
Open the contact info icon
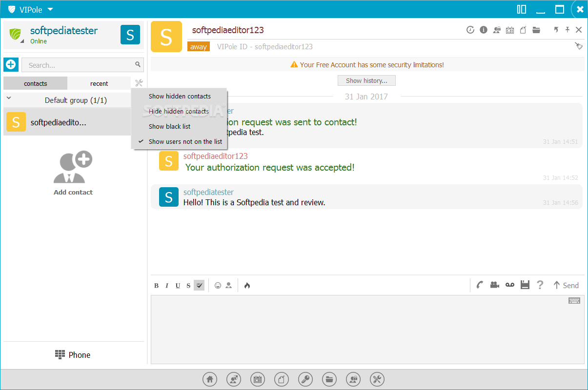click(x=484, y=30)
